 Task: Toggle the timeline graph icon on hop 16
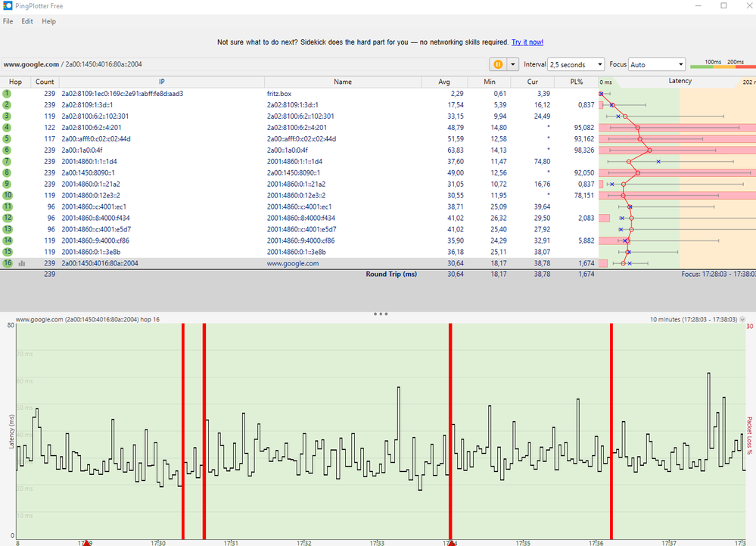click(x=22, y=264)
